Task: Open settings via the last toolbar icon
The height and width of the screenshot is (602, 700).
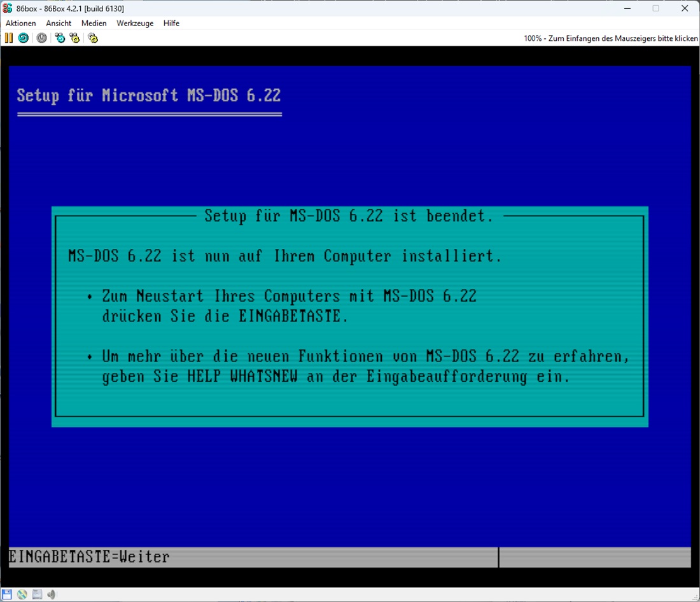Action: click(x=93, y=38)
